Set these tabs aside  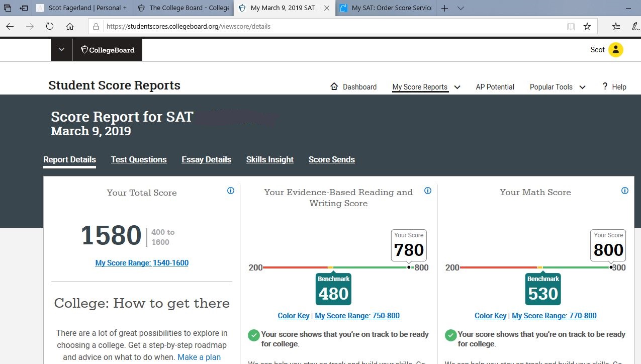[x=24, y=8]
